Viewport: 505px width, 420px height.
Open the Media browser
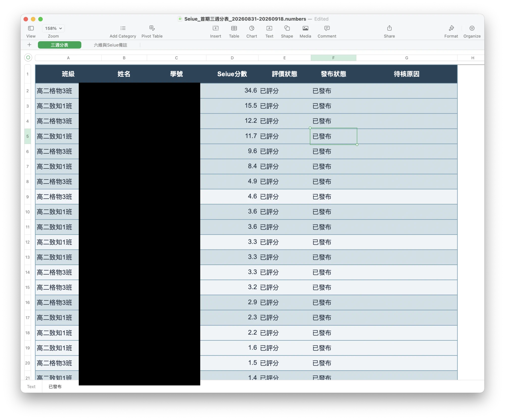[306, 28]
